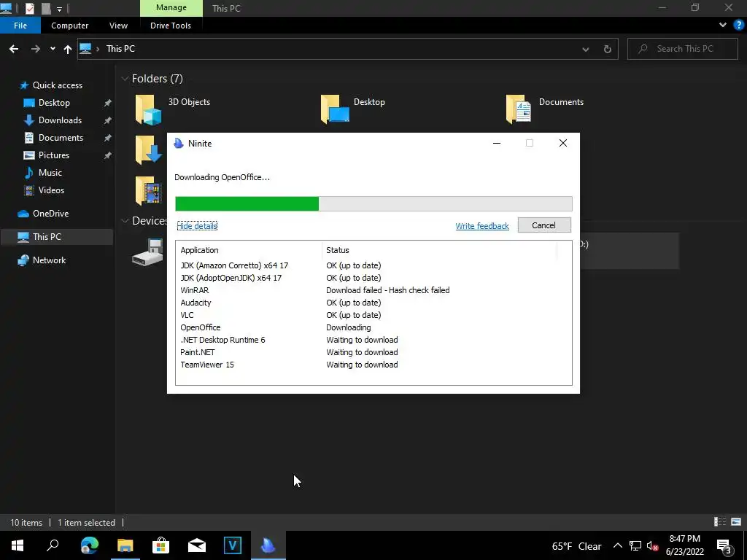Image resolution: width=747 pixels, height=560 pixels.
Task: Open File Explorer from taskbar
Action: (125, 545)
